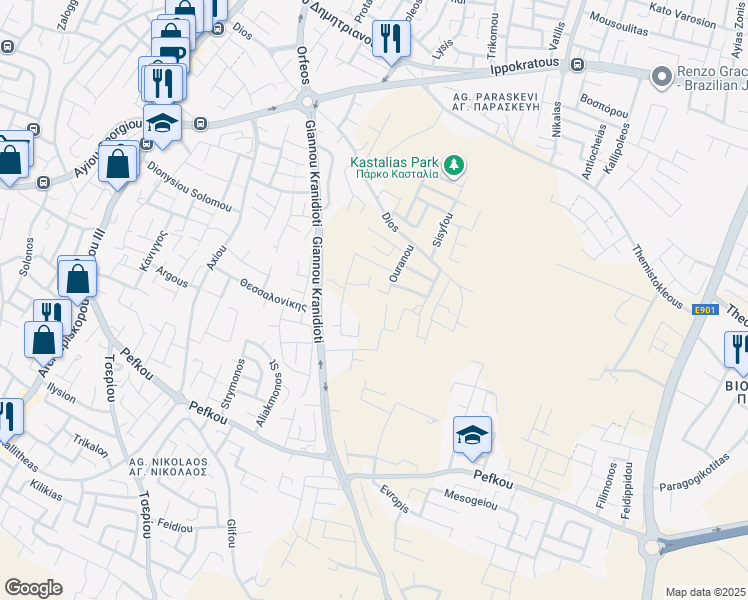Viewport: 748px width, 600px height.
Task: Select the school marker on Pefkou street
Action: (x=472, y=437)
